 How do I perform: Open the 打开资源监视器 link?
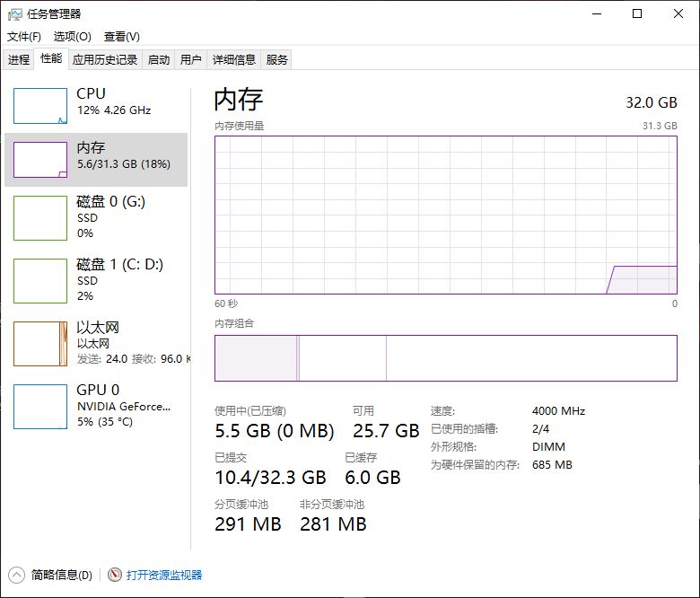coord(164,575)
